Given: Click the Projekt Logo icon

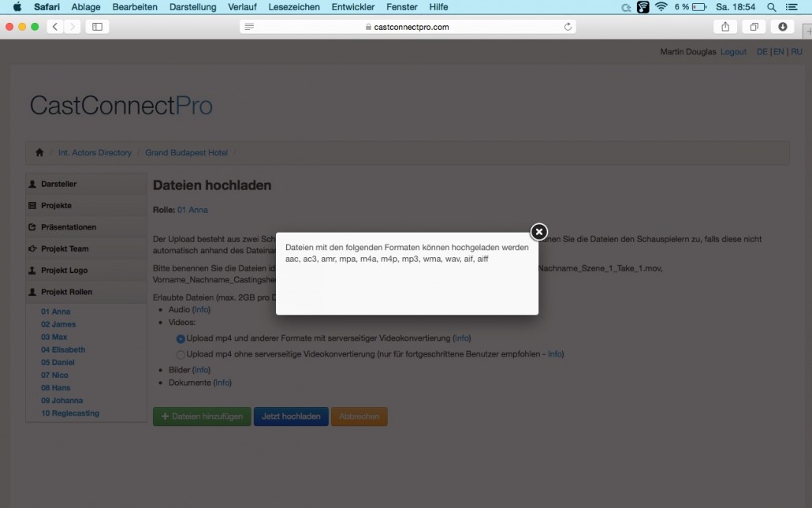Looking at the screenshot, I should 32,270.
